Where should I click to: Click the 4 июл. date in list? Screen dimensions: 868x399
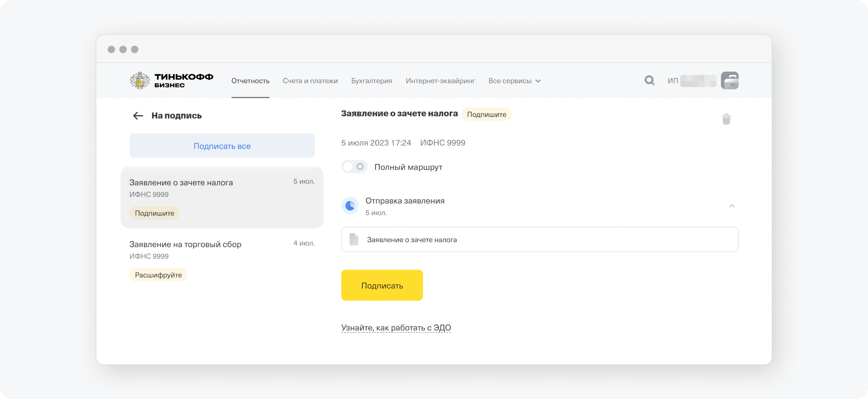[x=304, y=243]
